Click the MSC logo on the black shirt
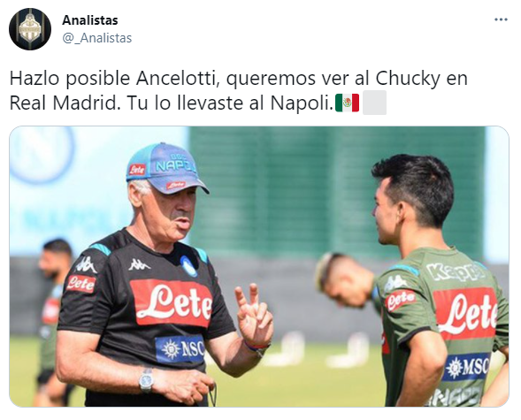Screen dimensions: 521x420 180,348
